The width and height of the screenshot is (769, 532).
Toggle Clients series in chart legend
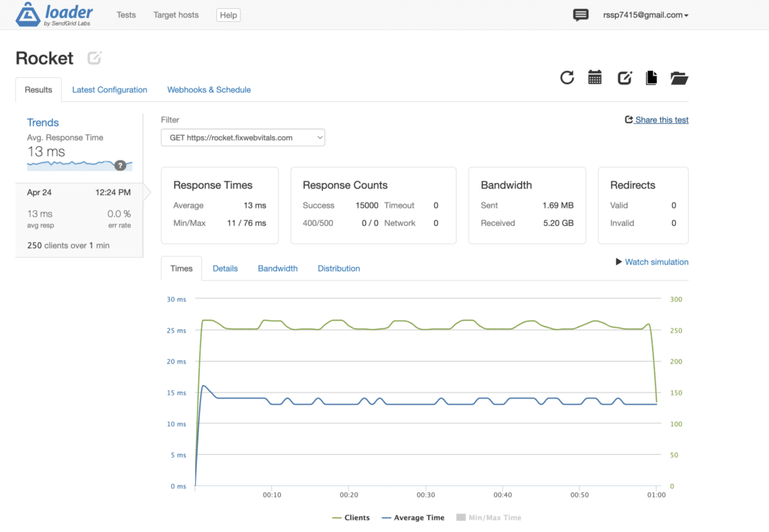[351, 517]
